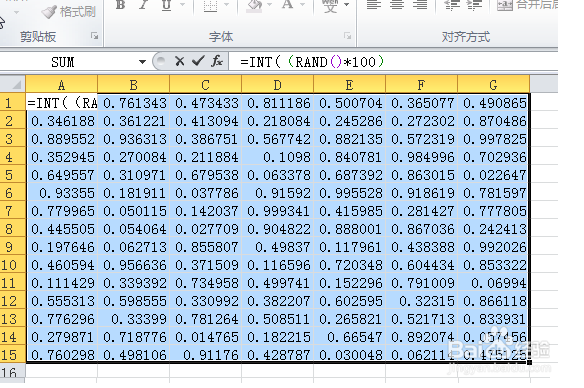Open the underline style dropdown arrow

point(182,5)
